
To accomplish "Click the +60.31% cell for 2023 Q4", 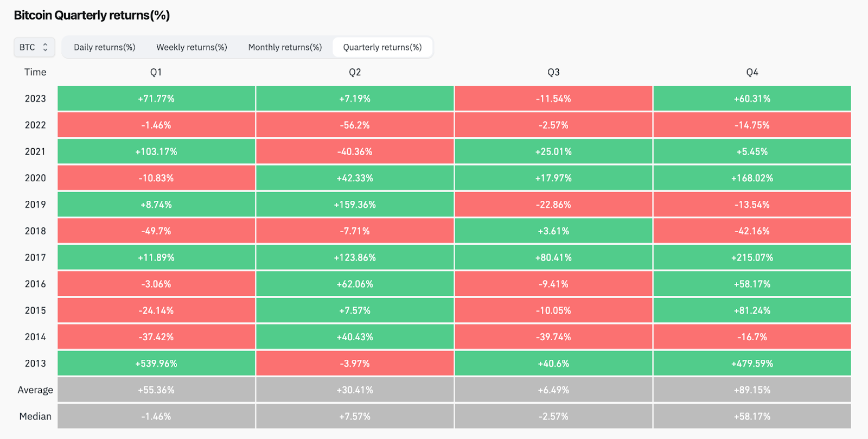I will 752,99.
